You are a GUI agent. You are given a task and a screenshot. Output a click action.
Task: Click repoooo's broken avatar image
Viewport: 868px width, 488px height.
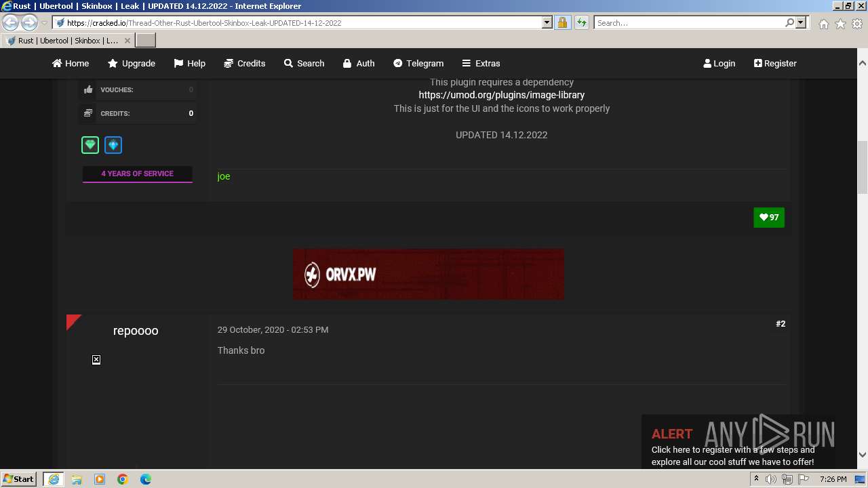click(96, 360)
